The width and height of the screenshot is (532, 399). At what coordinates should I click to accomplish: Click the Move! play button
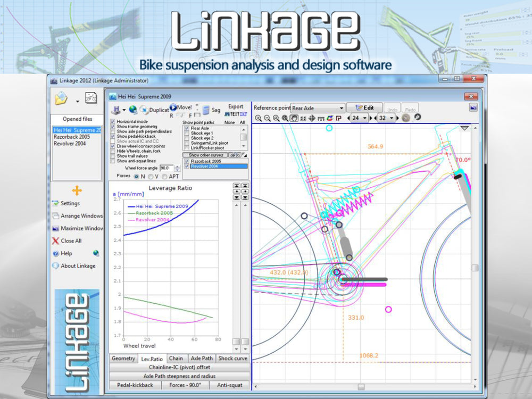click(173, 107)
